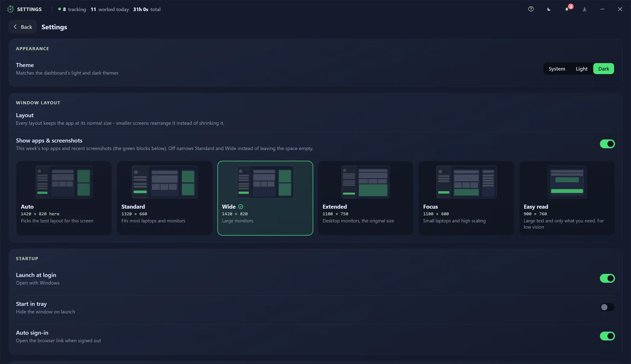
Task: Click 'Open the browser link when signed out'
Action: pos(58,340)
